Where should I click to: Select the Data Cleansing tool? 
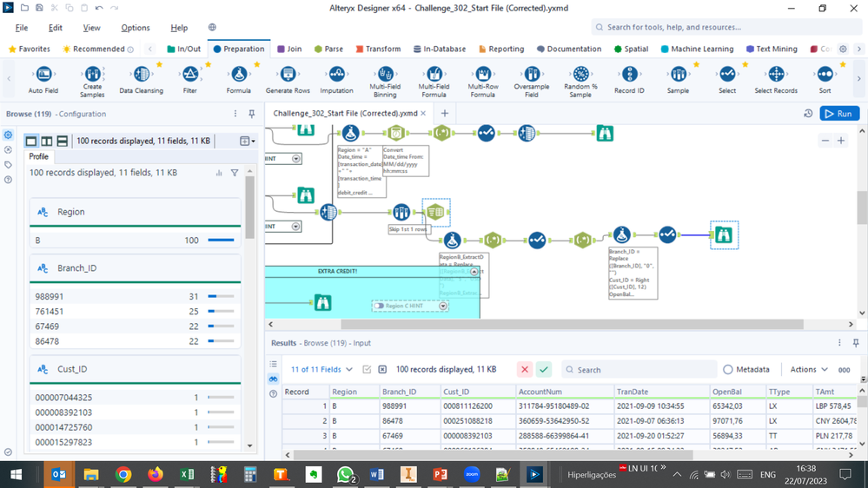click(141, 80)
